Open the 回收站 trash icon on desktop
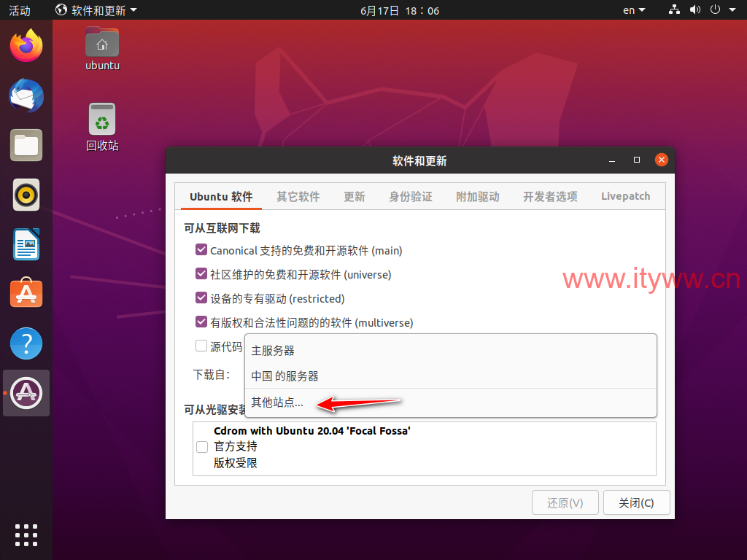Image resolution: width=747 pixels, height=560 pixels. pos(102,127)
